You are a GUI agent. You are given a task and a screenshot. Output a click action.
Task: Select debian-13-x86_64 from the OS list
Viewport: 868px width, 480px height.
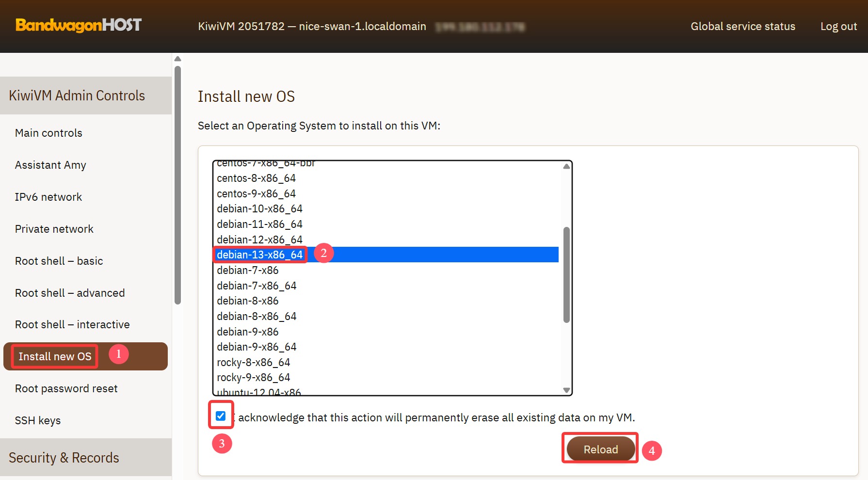coord(259,255)
